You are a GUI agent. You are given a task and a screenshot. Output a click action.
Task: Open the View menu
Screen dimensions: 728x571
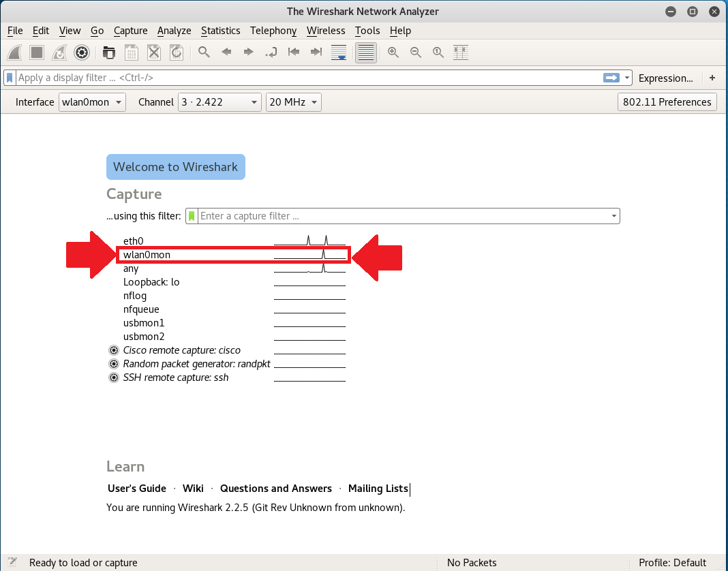tap(70, 31)
